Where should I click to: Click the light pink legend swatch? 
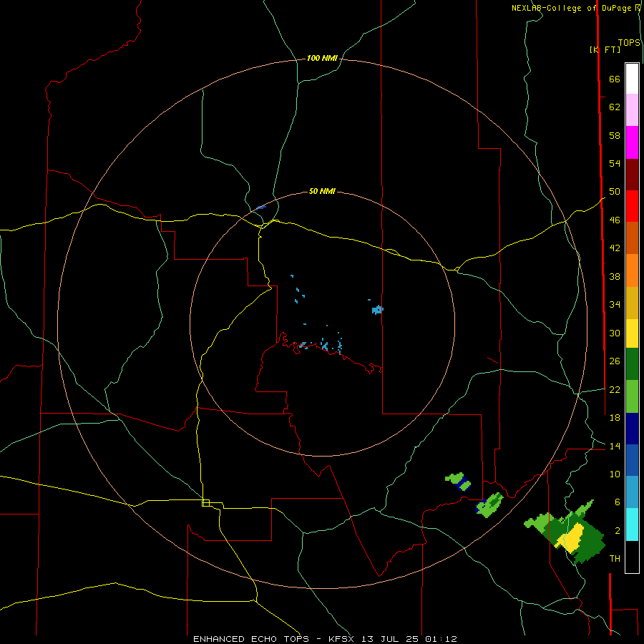632,110
